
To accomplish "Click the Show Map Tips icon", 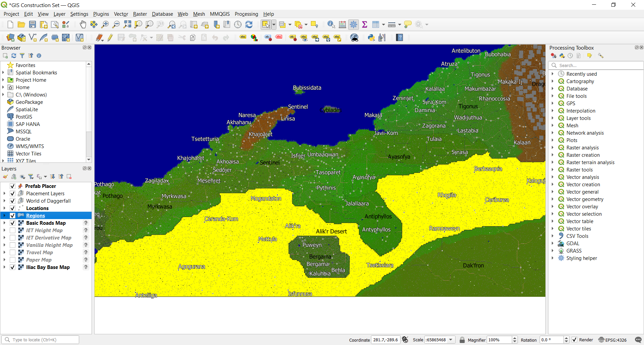I will click(x=408, y=24).
